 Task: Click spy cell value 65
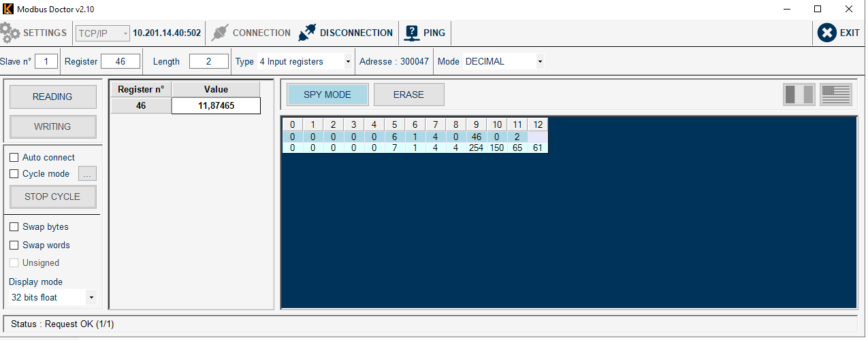coord(517,148)
